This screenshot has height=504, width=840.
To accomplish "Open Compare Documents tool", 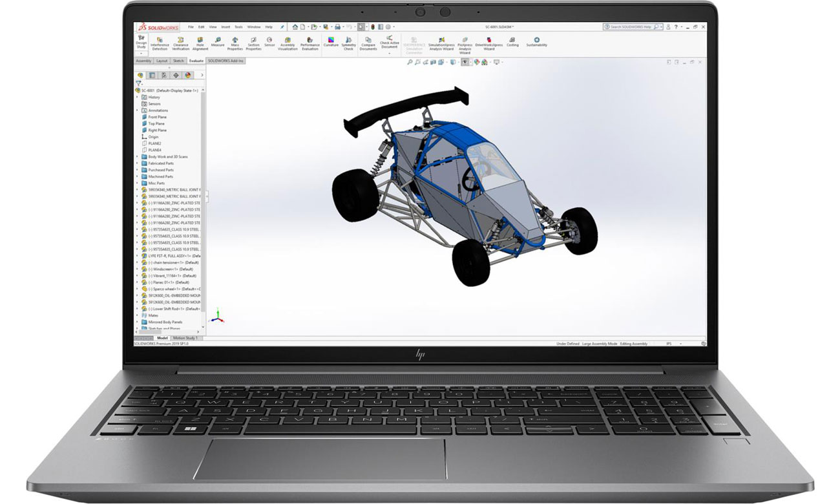I will coord(368,43).
